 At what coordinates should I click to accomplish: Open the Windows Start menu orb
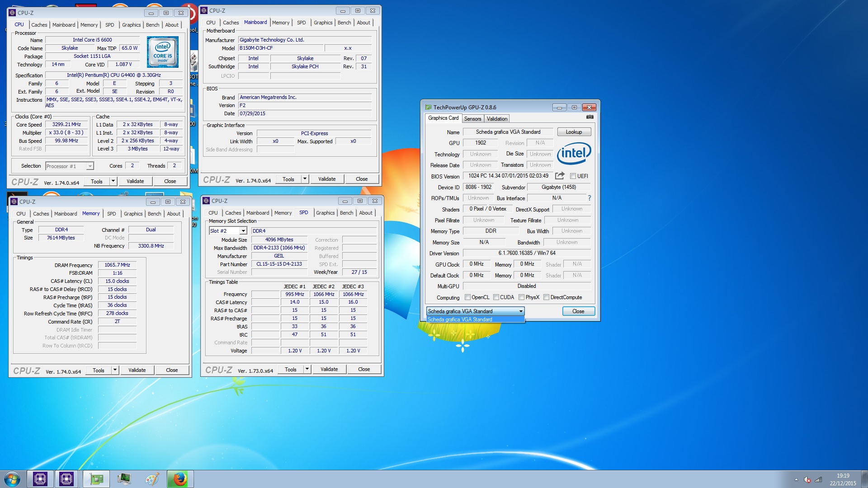click(x=12, y=479)
